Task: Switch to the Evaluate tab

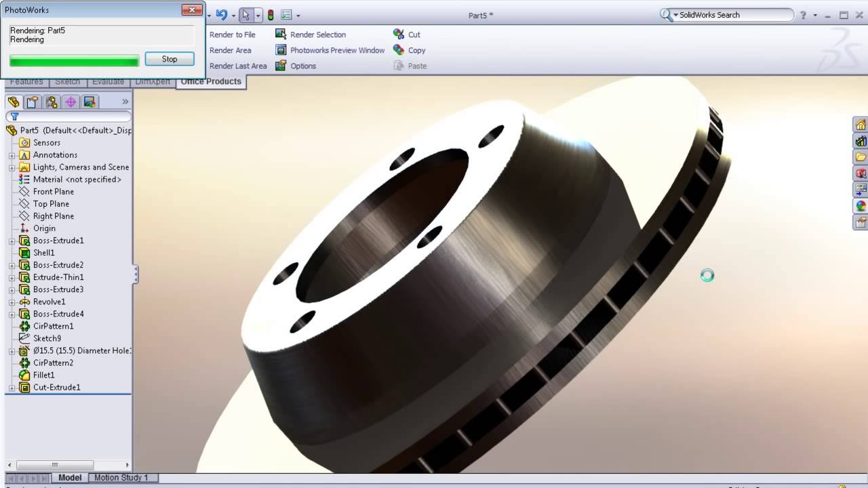Action: [108, 82]
